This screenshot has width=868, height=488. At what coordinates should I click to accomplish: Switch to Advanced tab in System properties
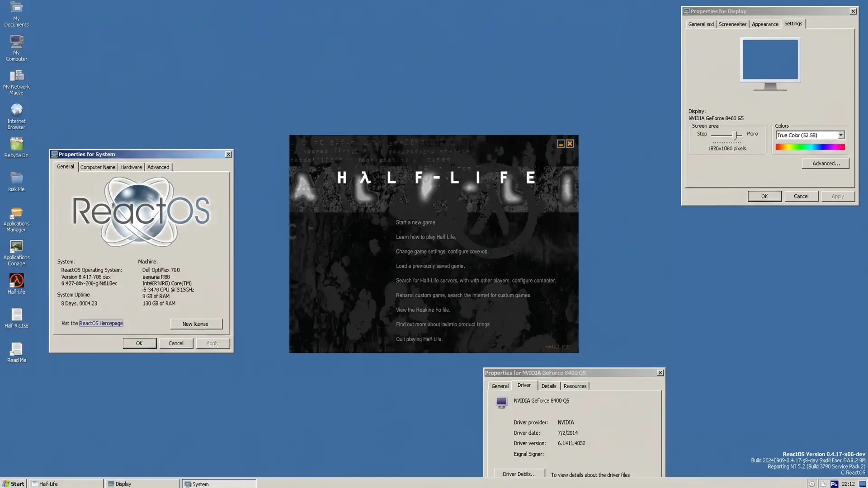tap(158, 167)
